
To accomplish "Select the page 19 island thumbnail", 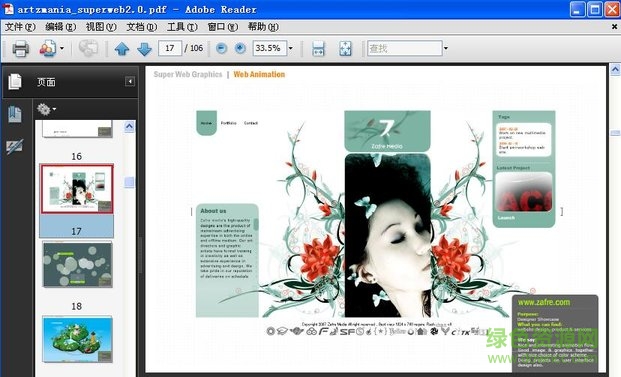I will tap(77, 339).
